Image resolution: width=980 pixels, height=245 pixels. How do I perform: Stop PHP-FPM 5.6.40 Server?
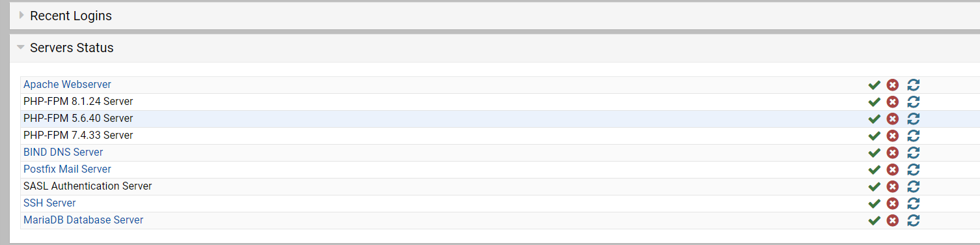pos(893,119)
